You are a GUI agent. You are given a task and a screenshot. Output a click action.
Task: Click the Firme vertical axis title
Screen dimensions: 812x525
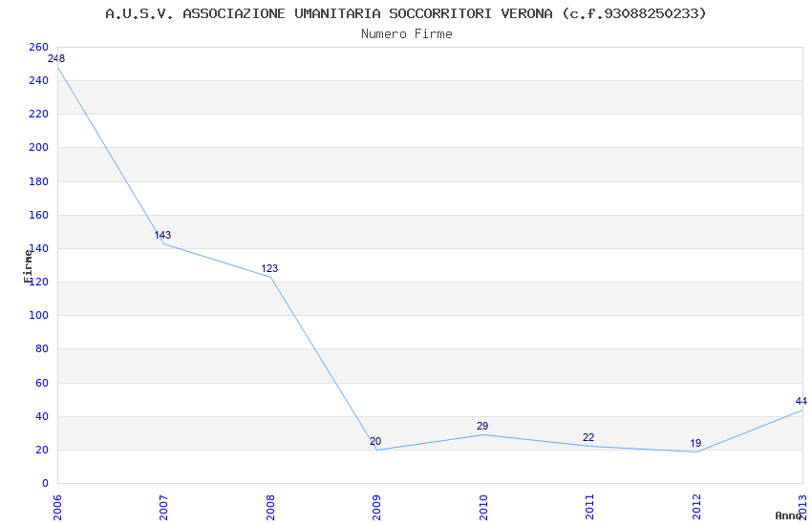(x=28, y=266)
